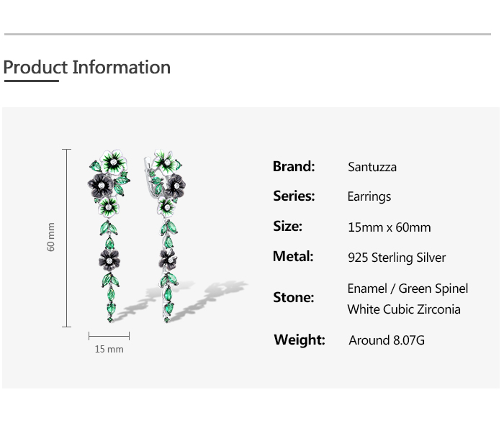This screenshot has height=423, width=504.
Task: Click the Brand: label
Action: 294,166
